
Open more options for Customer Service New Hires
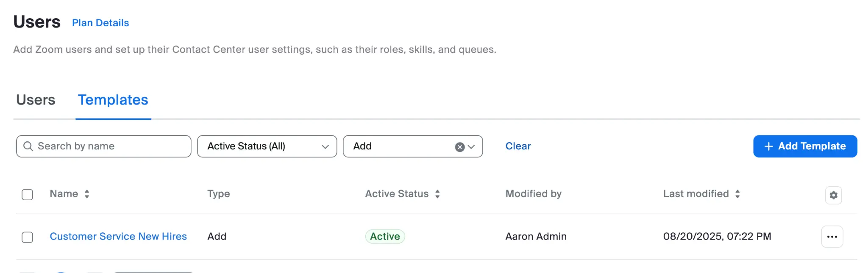(832, 237)
